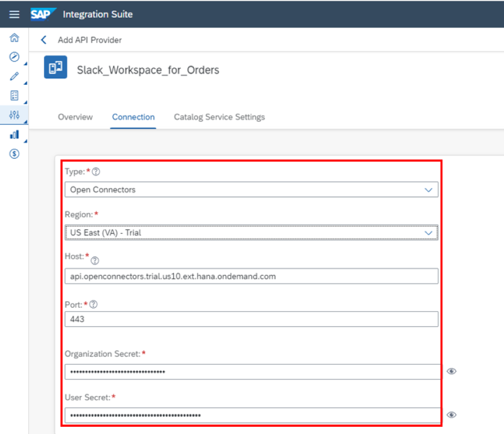Focus the User Secret field
The height and width of the screenshot is (434, 504).
click(253, 415)
